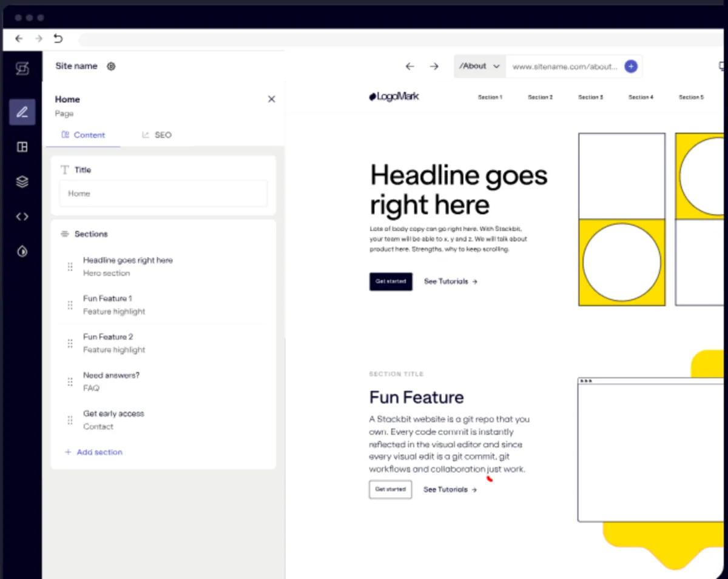The image size is (728, 579).
Task: Switch to the SEO tab
Action: pos(157,135)
